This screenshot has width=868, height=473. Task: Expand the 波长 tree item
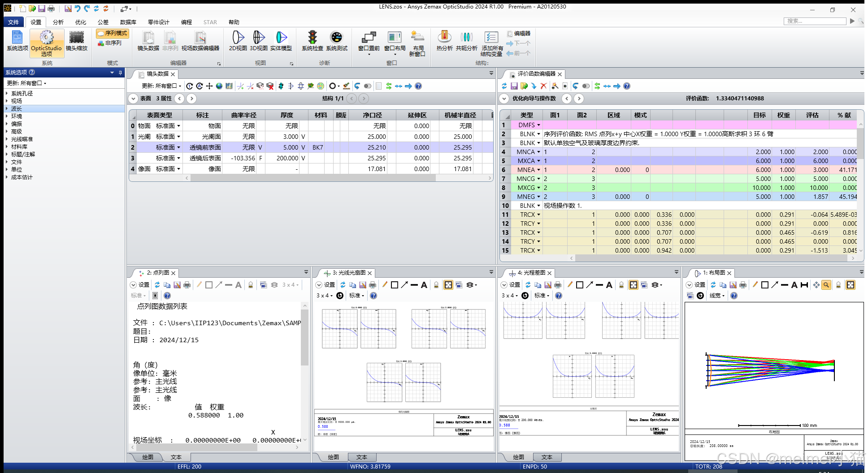pos(7,109)
